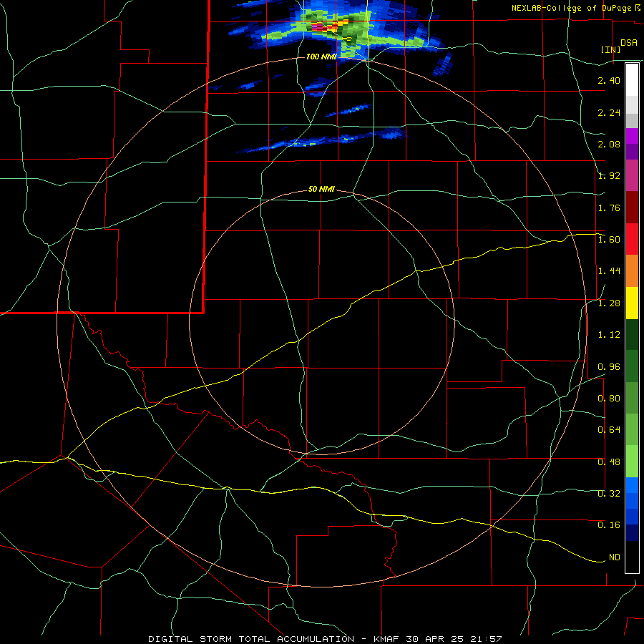
Task: Click the 0.80 scale value
Action: point(609,399)
